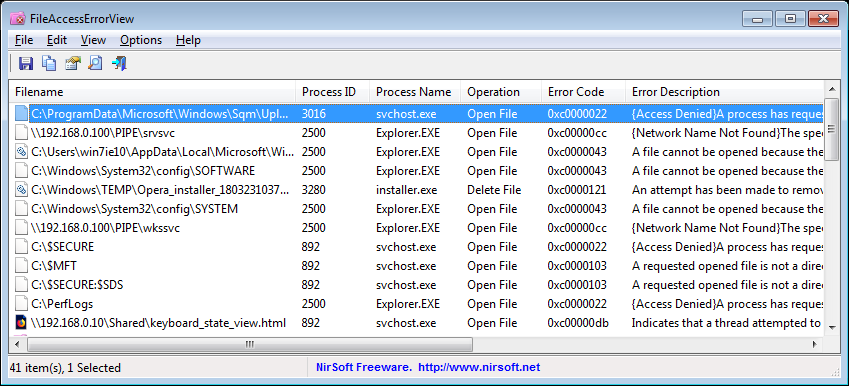Click the horizontal scrollbar right arrow
This screenshot has width=849, height=386.
[x=815, y=344]
